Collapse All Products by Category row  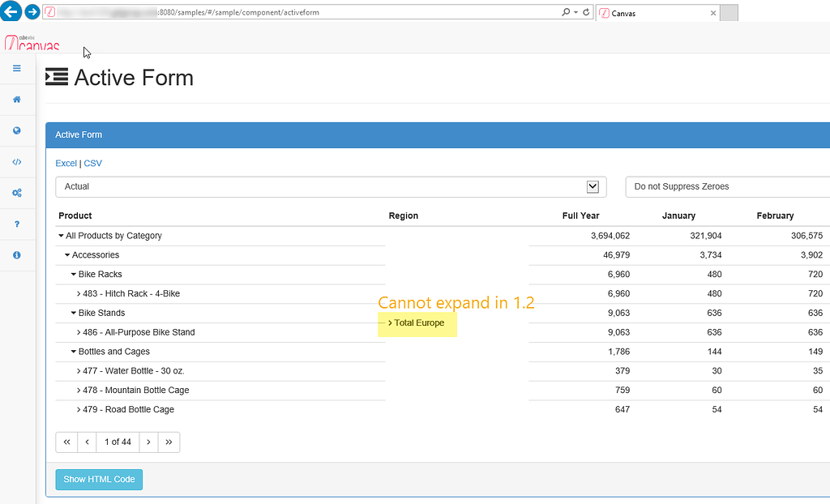click(61, 236)
